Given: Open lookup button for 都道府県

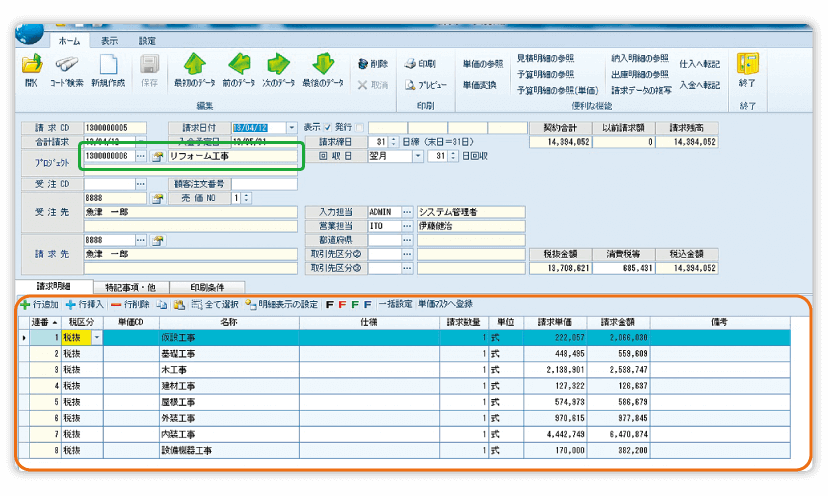Looking at the screenshot, I should pos(407,240).
